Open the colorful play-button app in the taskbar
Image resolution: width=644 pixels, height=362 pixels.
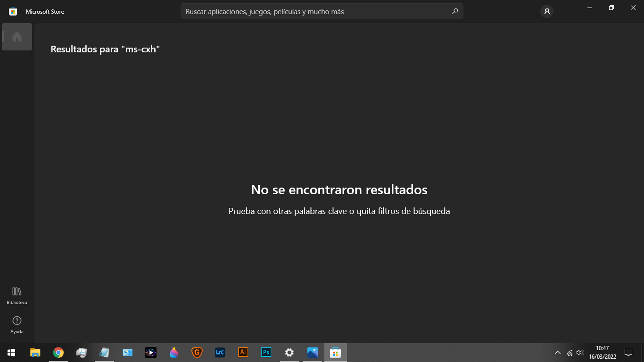click(150, 353)
